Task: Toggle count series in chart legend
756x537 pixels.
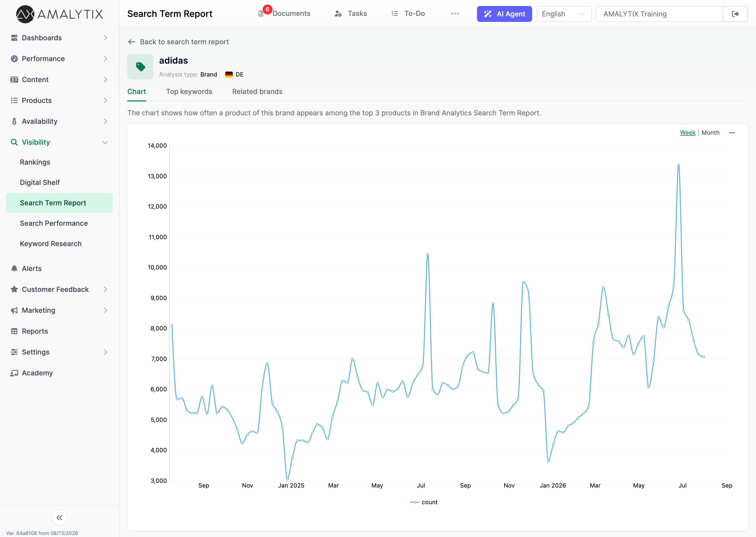Action: point(424,502)
